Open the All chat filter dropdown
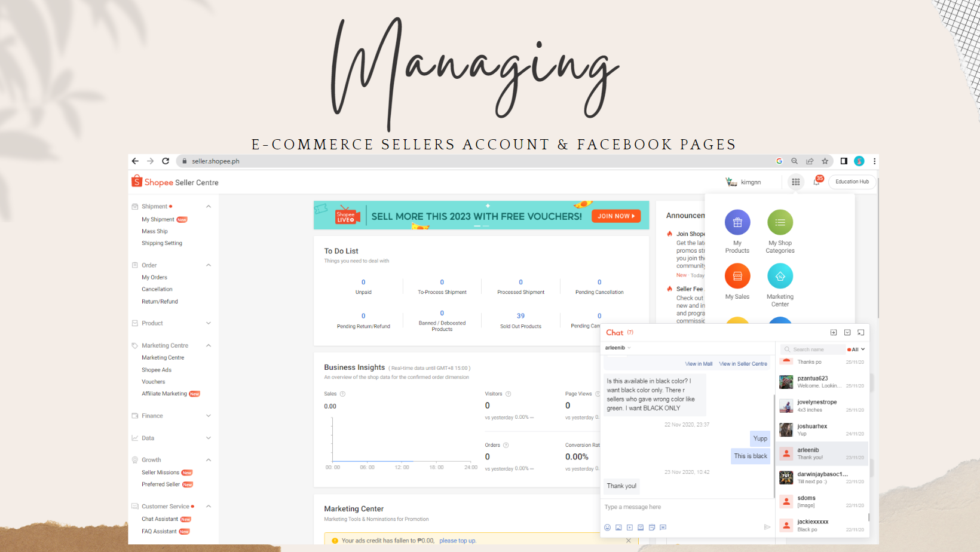The image size is (980, 552). click(856, 349)
